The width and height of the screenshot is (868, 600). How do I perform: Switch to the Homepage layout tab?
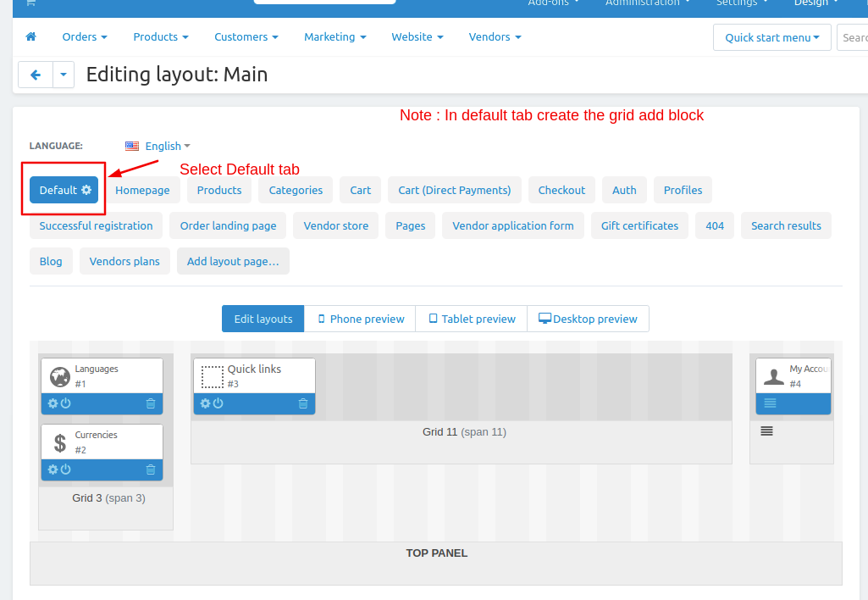coord(142,190)
